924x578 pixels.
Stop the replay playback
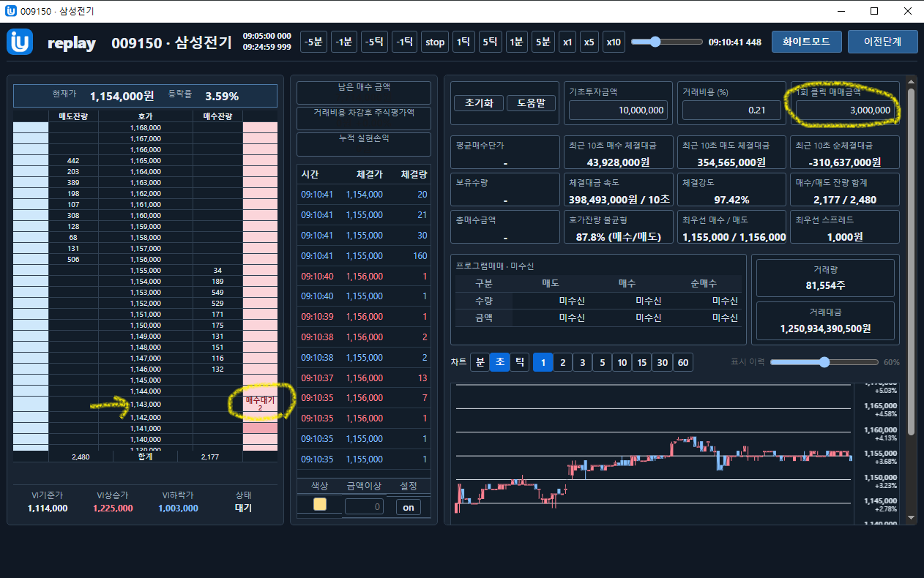[x=435, y=42]
